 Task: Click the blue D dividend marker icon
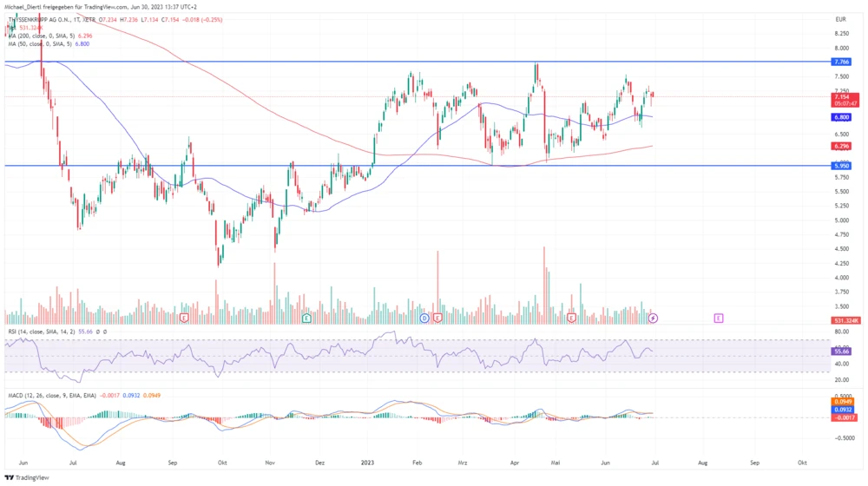point(424,319)
